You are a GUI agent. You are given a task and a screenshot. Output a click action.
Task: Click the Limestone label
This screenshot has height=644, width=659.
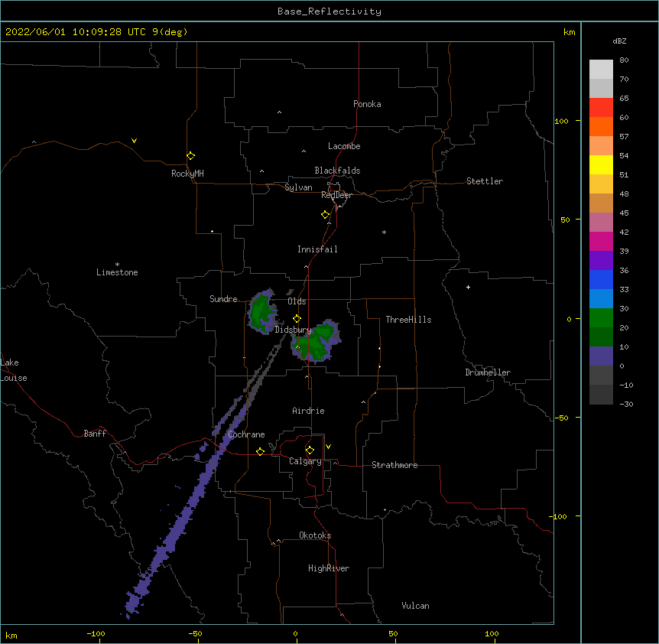117,272
